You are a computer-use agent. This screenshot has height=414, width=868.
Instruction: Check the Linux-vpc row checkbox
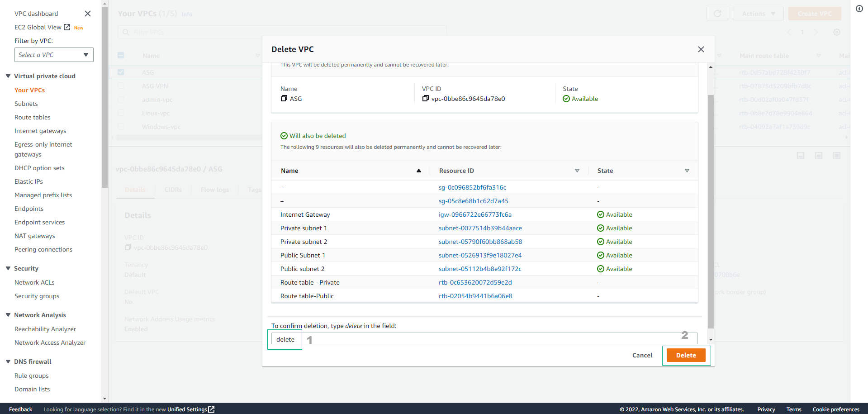(121, 113)
